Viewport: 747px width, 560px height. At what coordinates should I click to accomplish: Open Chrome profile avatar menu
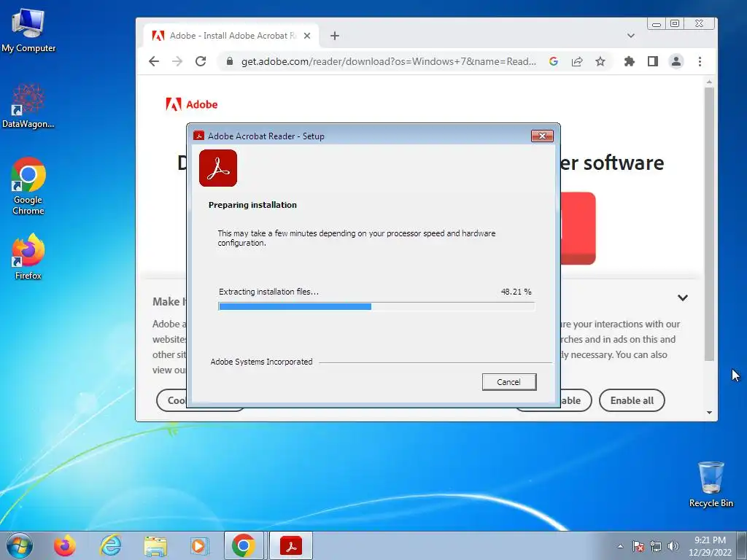pos(676,61)
